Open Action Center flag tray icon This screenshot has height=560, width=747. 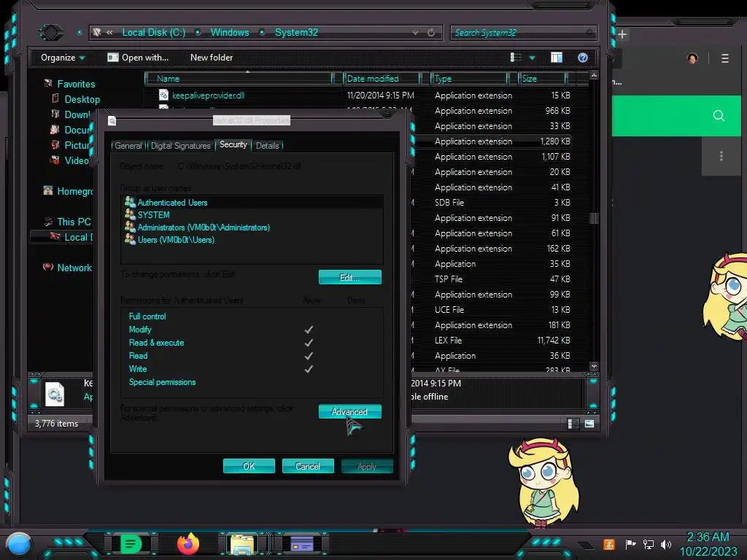(x=630, y=544)
